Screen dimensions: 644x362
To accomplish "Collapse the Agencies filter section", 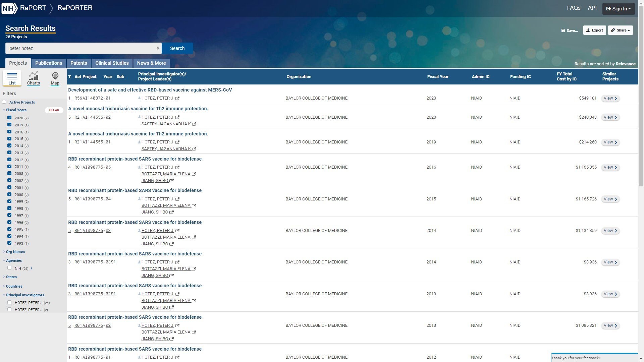I will pyautogui.click(x=12, y=260).
